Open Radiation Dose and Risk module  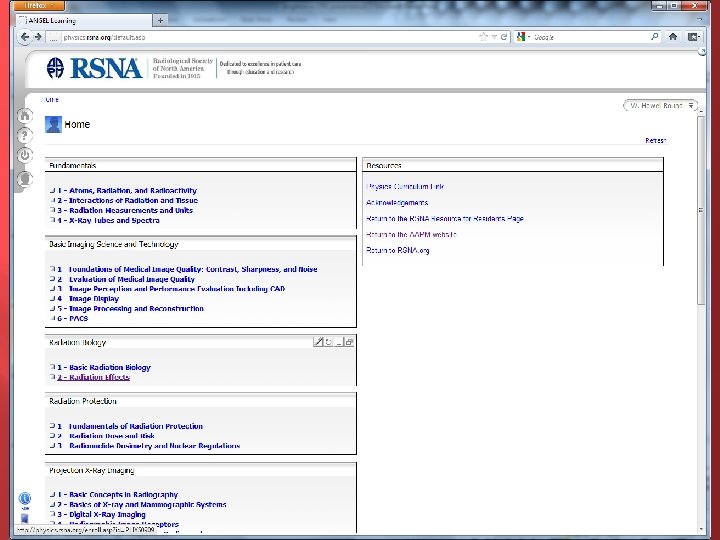click(x=106, y=436)
